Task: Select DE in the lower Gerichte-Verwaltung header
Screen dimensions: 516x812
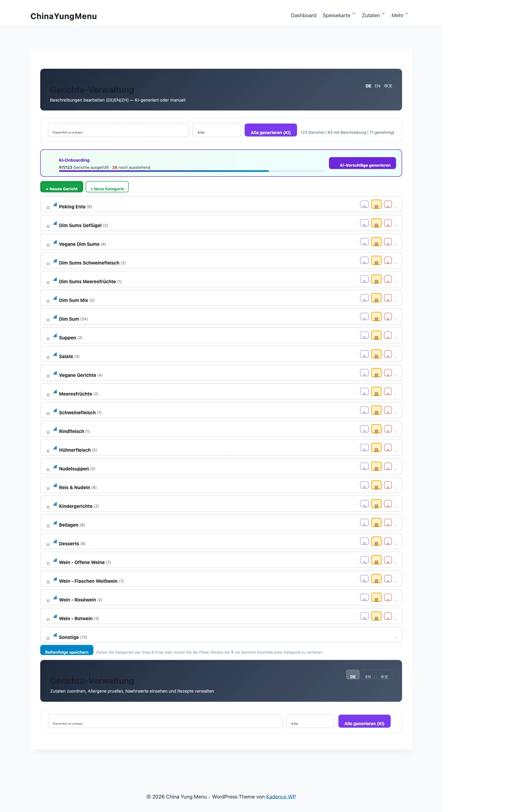Action: 353,675
